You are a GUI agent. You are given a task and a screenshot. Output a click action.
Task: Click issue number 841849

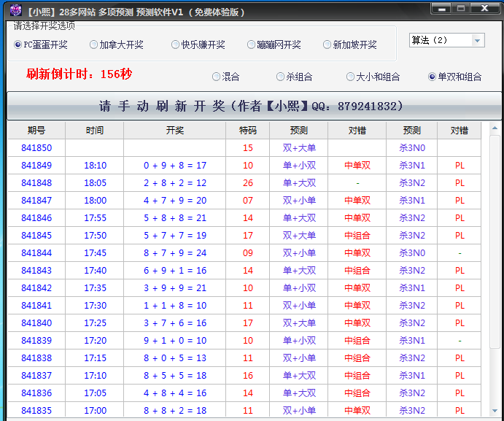point(36,166)
